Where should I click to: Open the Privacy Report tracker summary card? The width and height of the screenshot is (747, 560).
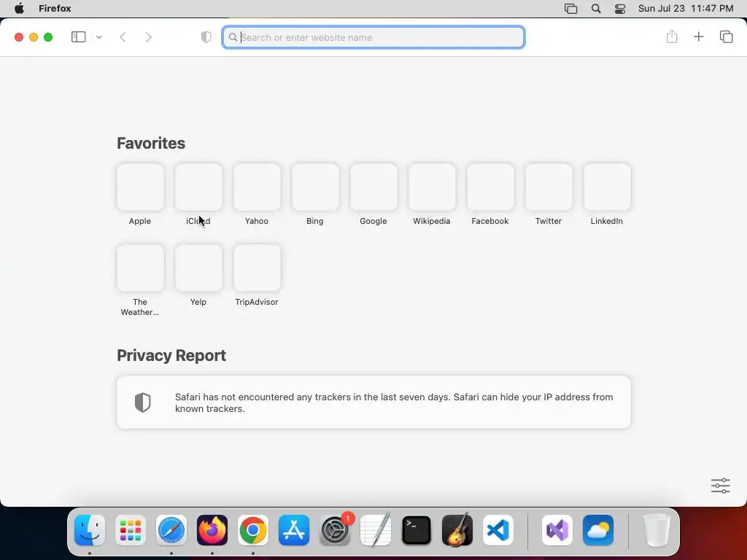coord(373,402)
